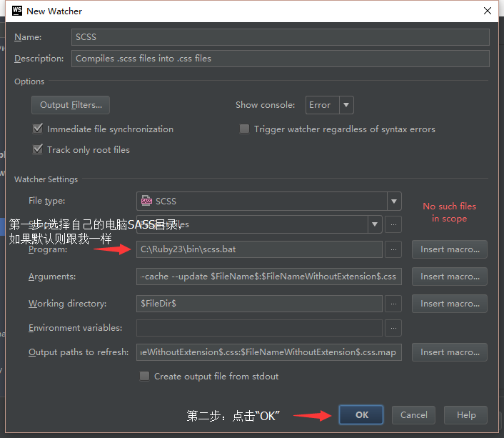Close the New Watcher dialog

click(488, 11)
